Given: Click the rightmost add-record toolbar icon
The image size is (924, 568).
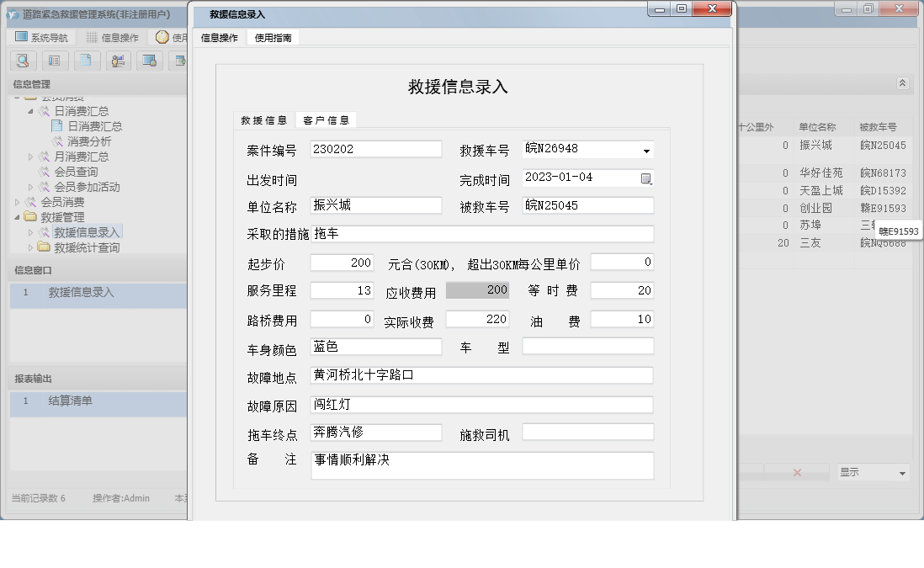Looking at the screenshot, I should coord(179,61).
